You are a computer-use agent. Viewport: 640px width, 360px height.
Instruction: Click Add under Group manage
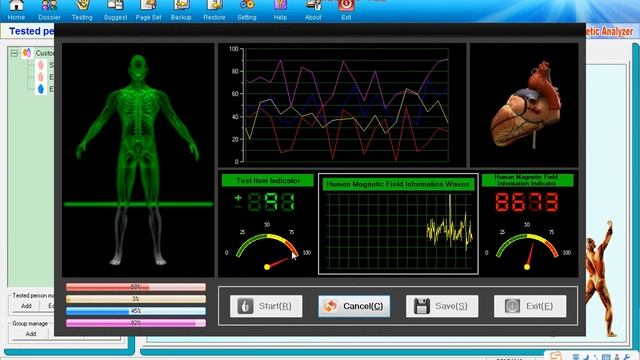31,334
